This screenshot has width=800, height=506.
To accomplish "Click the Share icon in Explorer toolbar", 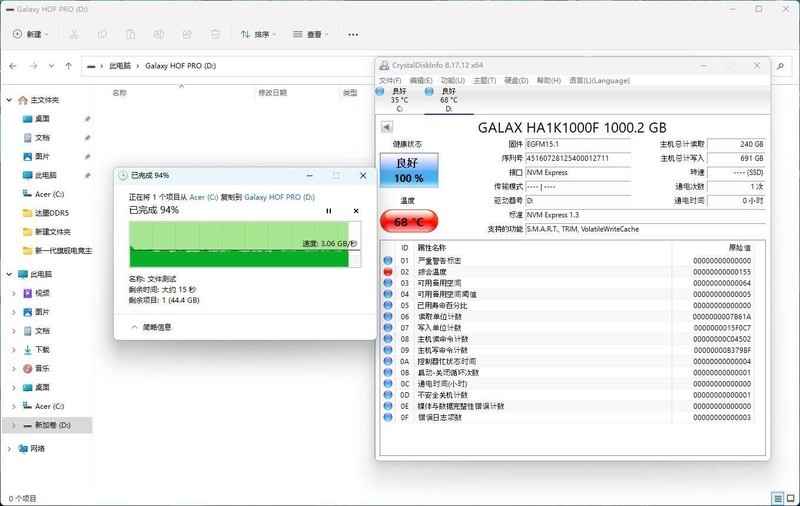I will click(187, 34).
